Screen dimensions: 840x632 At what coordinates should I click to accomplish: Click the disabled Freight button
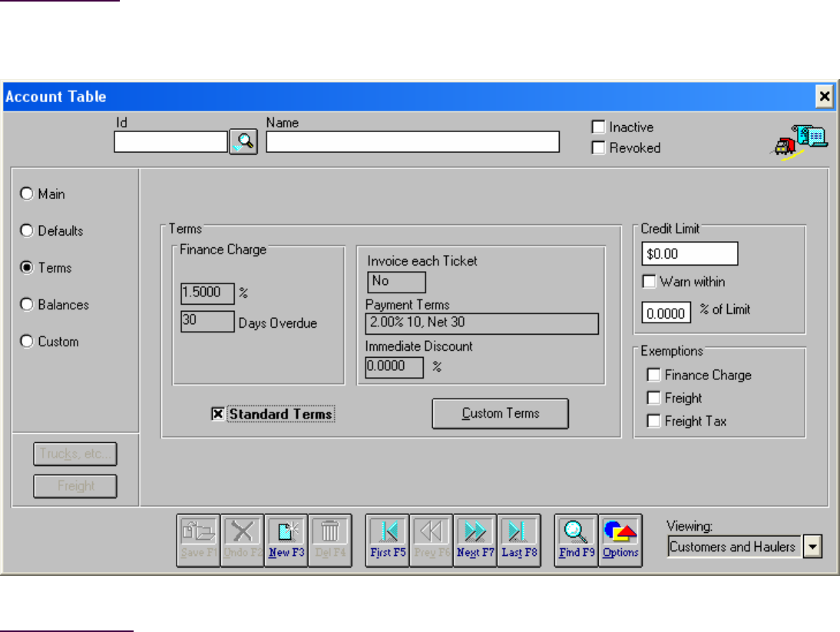(75, 486)
